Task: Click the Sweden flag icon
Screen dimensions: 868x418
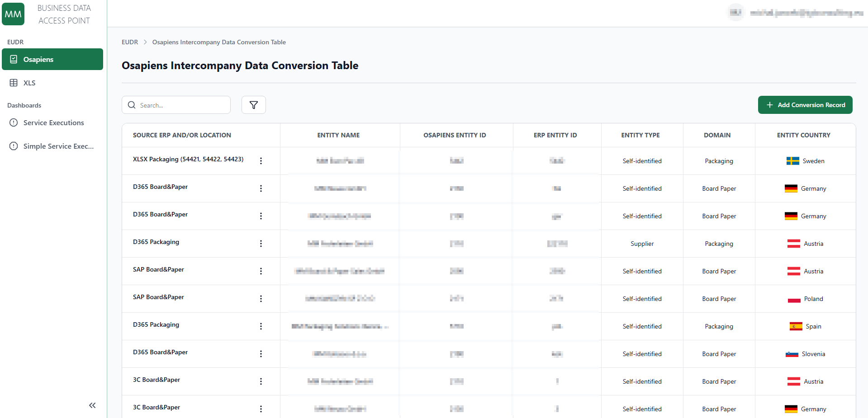Action: (x=792, y=161)
